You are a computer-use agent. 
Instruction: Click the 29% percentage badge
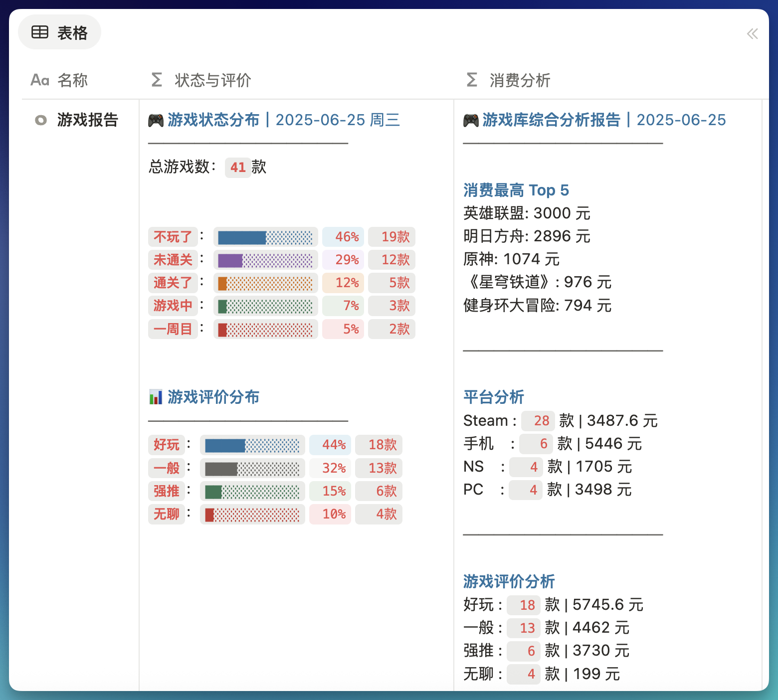pos(343,260)
